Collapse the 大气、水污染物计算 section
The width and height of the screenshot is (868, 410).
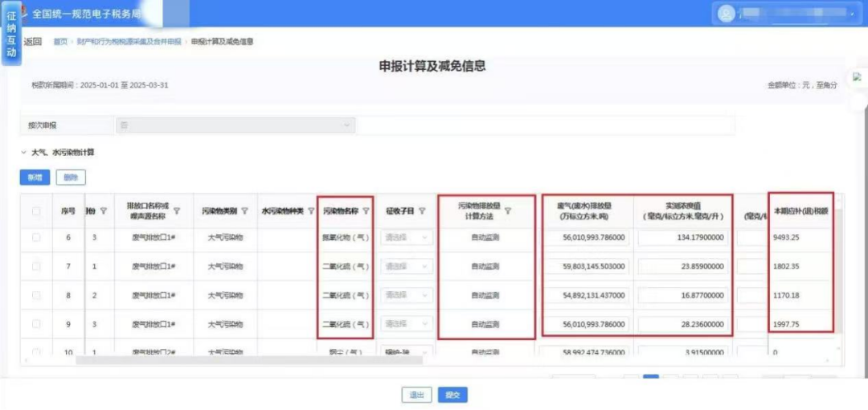(x=24, y=152)
